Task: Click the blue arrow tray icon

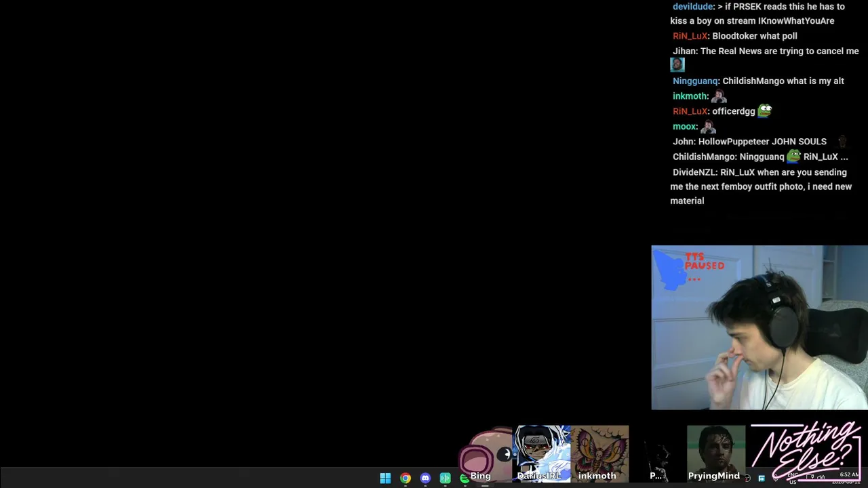Action: pos(762,479)
